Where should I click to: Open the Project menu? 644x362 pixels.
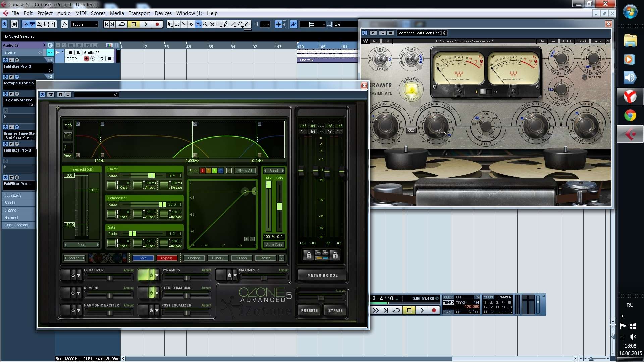[45, 13]
